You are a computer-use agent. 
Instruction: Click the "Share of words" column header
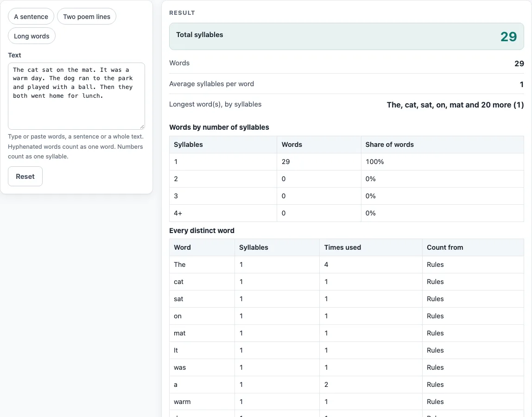coord(389,145)
